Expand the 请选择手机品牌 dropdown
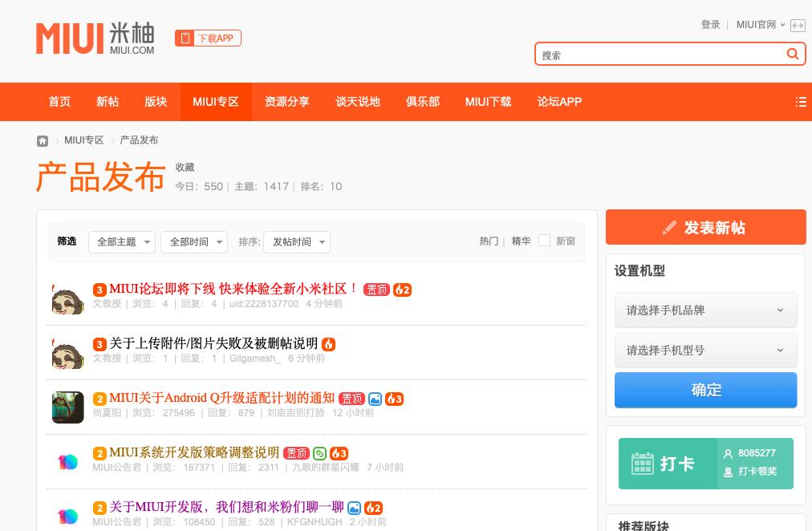The image size is (812, 531). 705,310
